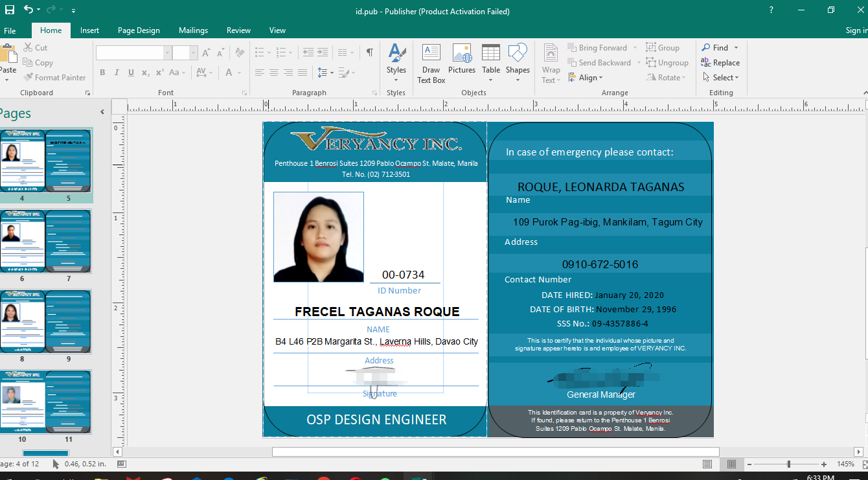This screenshot has width=868, height=480.
Task: Expand the Styles gallery dropdown
Action: point(396,80)
